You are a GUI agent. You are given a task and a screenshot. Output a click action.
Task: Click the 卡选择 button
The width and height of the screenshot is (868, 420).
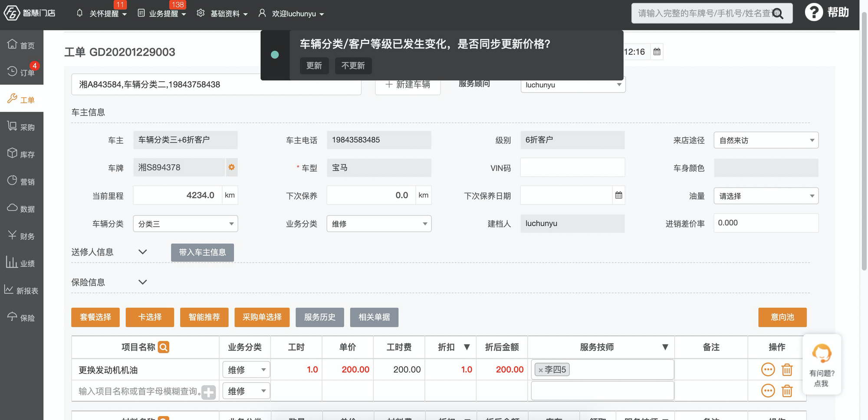tap(150, 317)
